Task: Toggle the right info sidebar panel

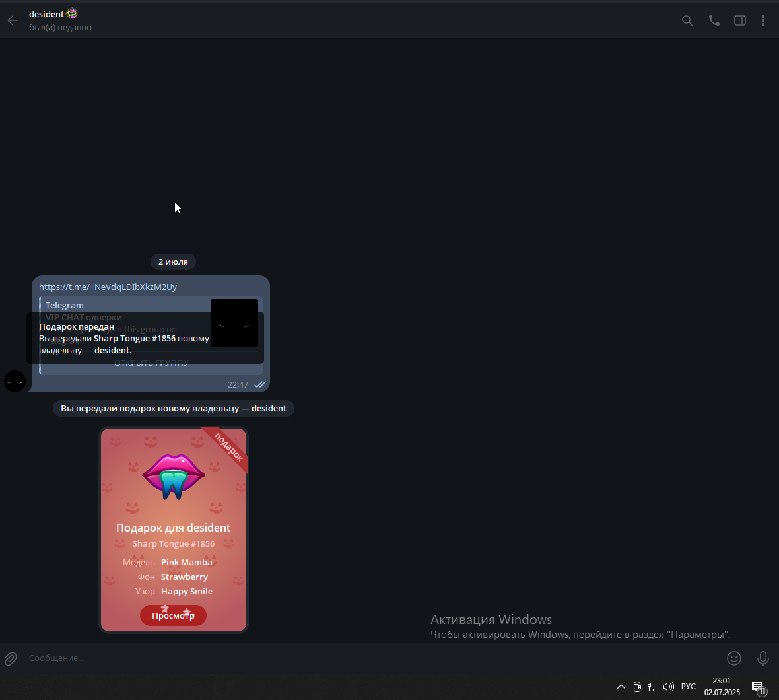Action: (x=740, y=20)
